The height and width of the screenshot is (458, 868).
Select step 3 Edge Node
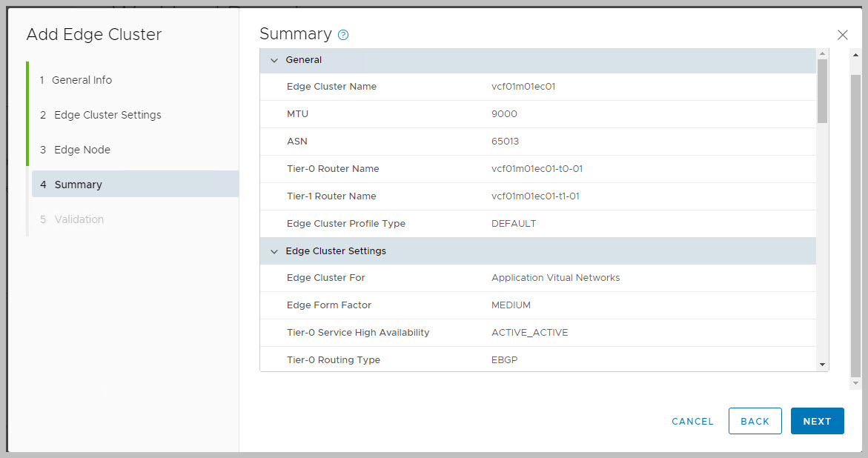coord(82,150)
